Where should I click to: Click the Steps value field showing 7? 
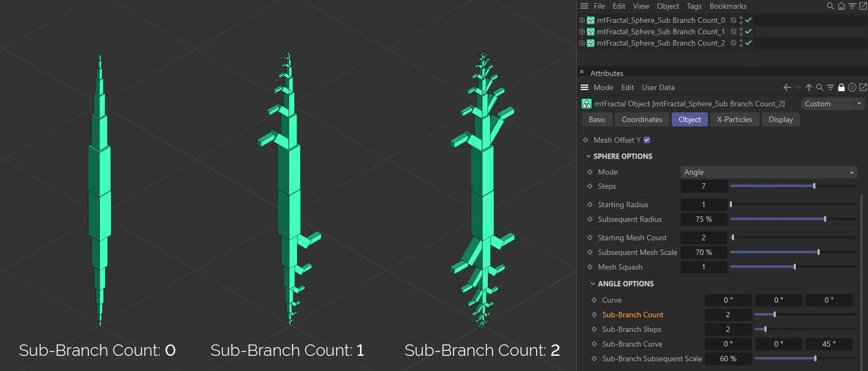704,186
